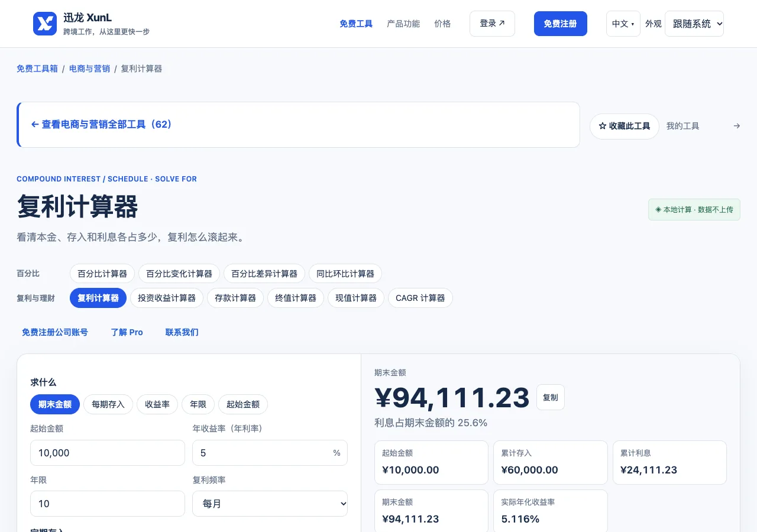This screenshot has height=532, width=757.
Task: Click the XunL logo icon
Action: point(45,24)
